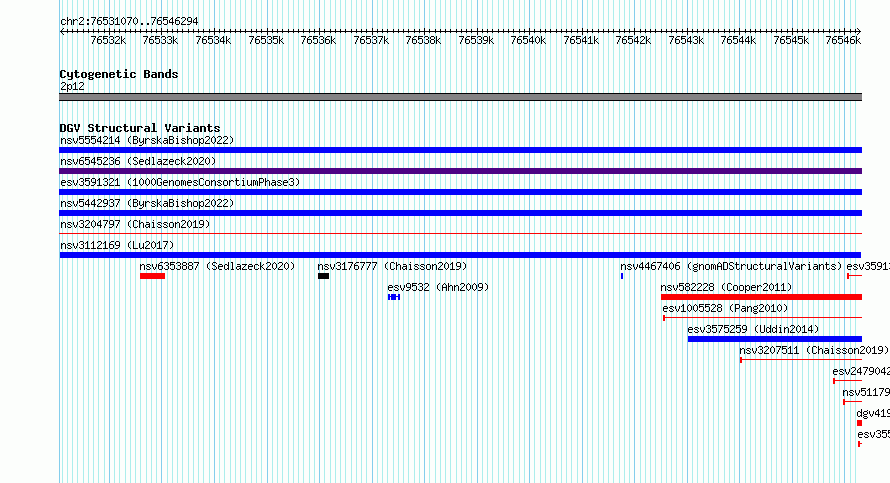The width and height of the screenshot is (890, 483).
Task: Click the 76537k ruler tick
Action: click(x=371, y=40)
